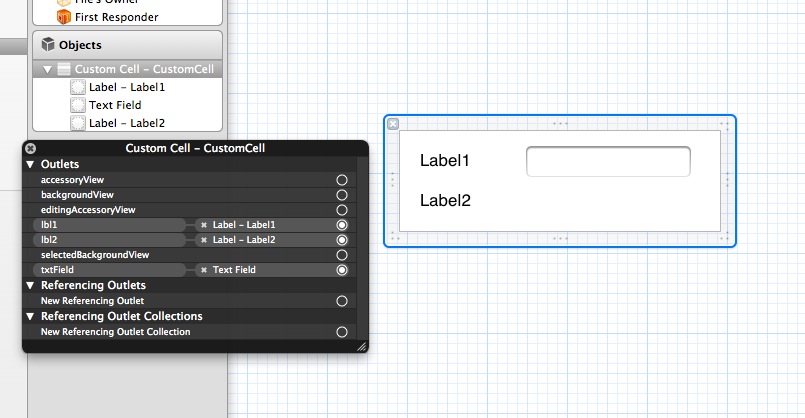Image resolution: width=805 pixels, height=418 pixels.
Task: Click the icon beside Text Field in outline
Action: click(78, 105)
